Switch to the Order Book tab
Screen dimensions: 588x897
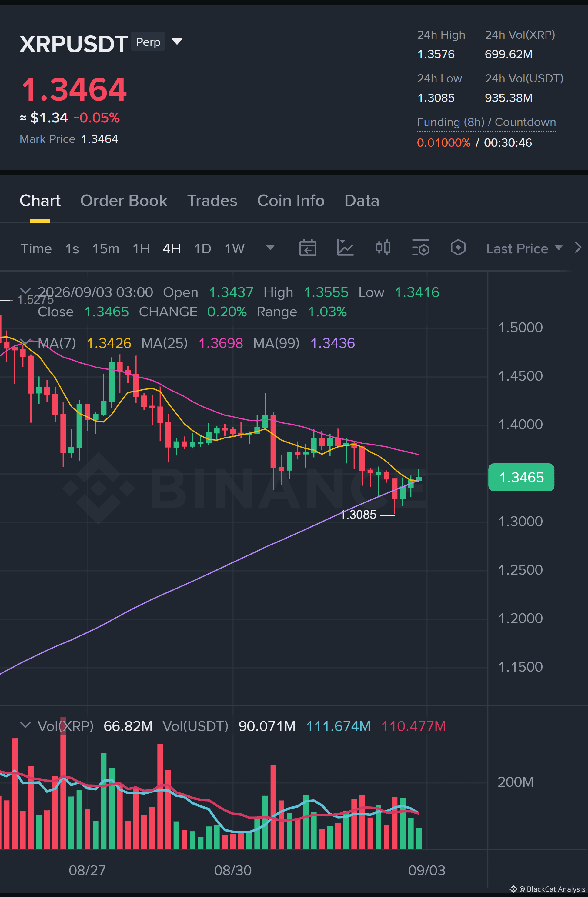[124, 201]
